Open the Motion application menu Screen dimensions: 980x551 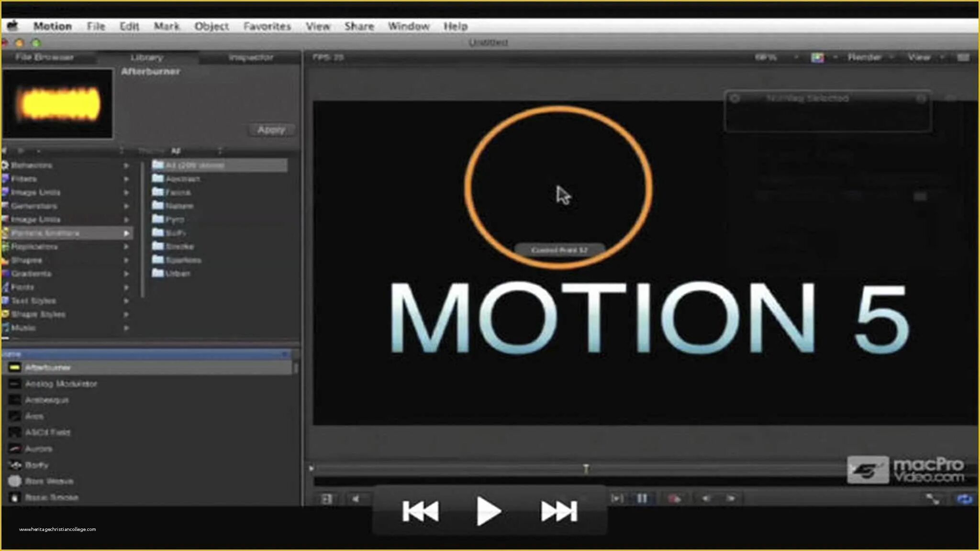pos(52,26)
